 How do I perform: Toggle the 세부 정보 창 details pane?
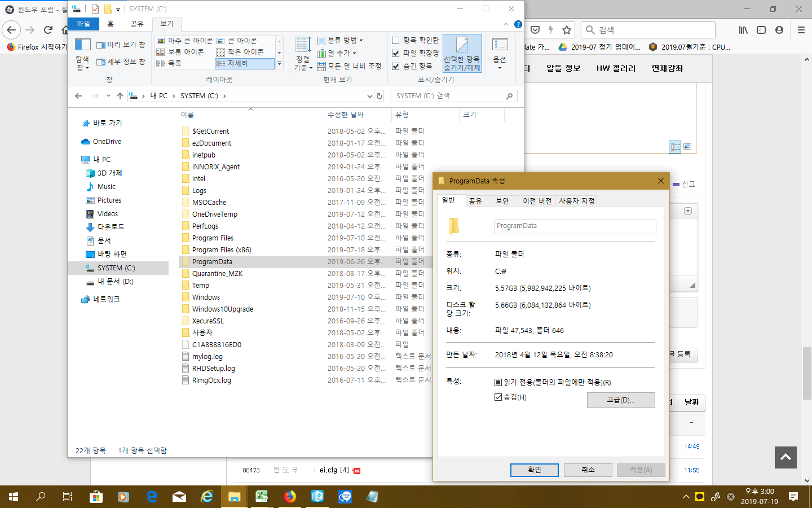pyautogui.click(x=121, y=62)
